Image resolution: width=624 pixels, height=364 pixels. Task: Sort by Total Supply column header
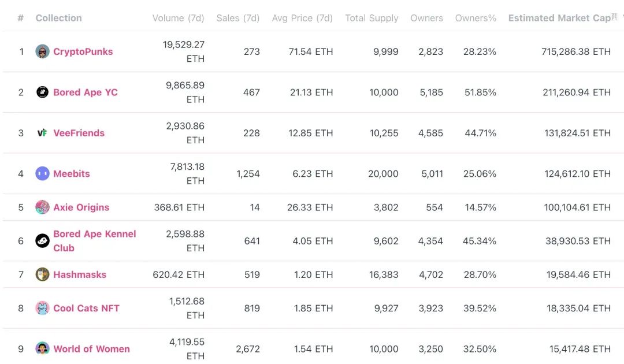click(x=372, y=18)
